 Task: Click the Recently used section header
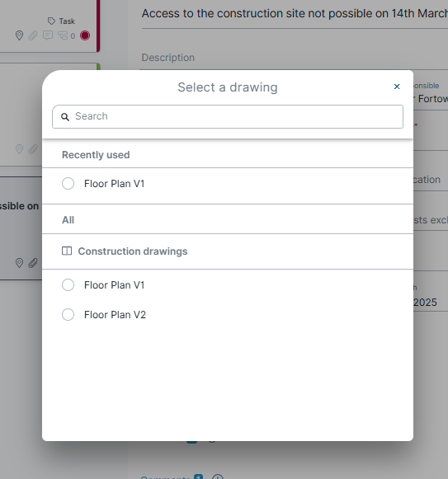point(96,155)
